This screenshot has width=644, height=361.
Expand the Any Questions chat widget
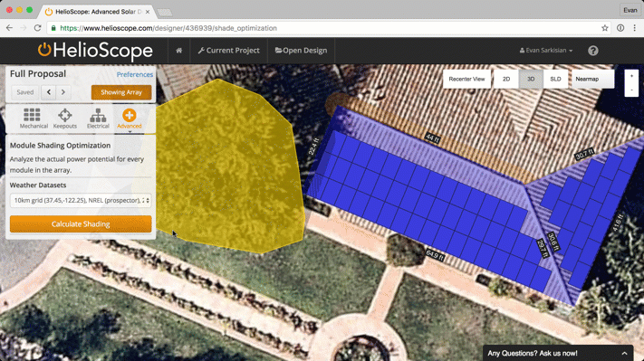tap(558, 353)
